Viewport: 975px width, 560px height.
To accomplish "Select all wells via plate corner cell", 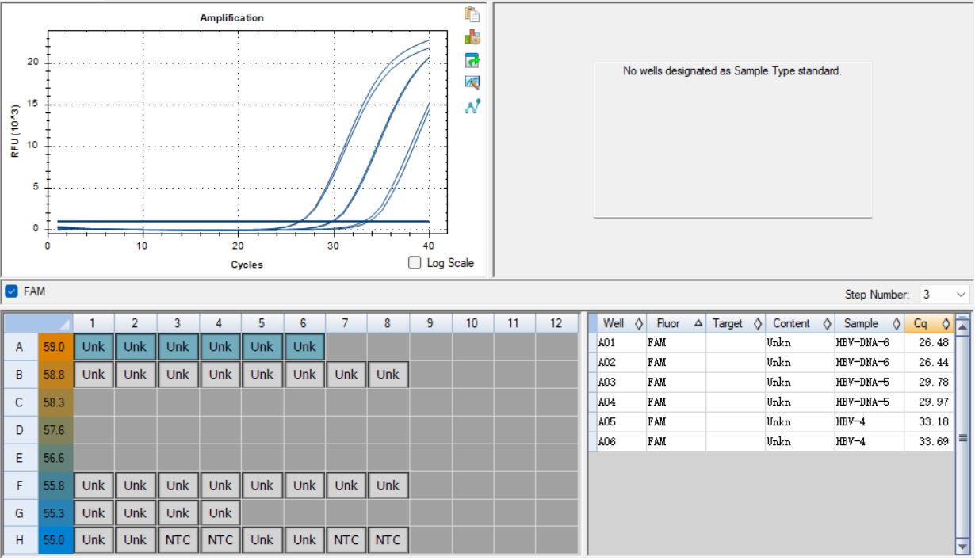I will (x=38, y=323).
